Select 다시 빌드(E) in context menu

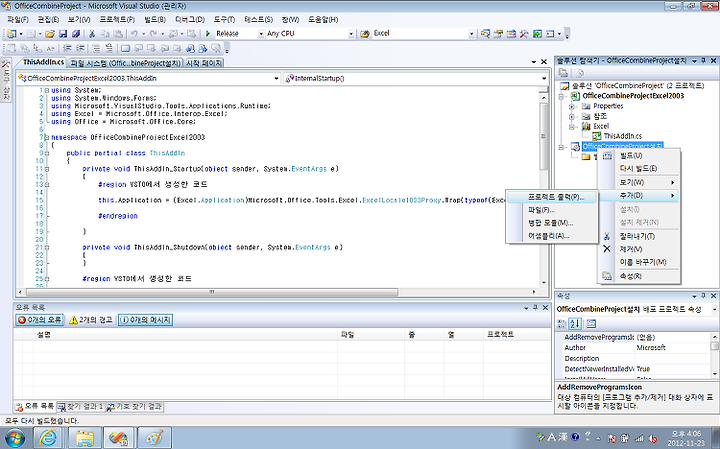point(639,168)
